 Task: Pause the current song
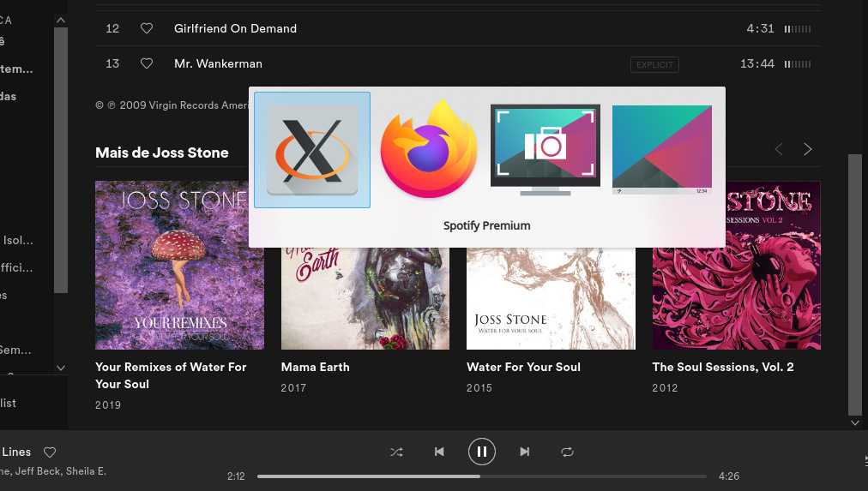tap(482, 452)
